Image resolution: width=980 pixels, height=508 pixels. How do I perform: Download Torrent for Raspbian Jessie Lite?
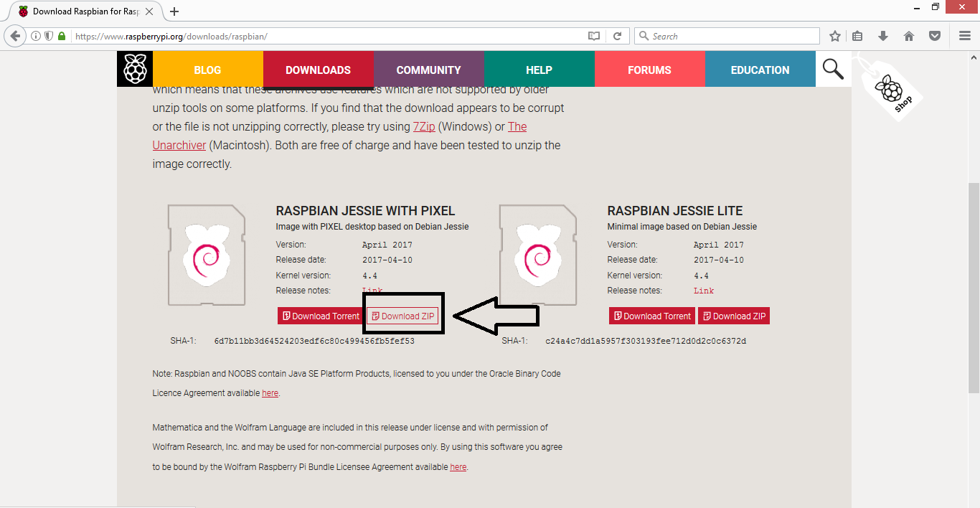point(652,316)
